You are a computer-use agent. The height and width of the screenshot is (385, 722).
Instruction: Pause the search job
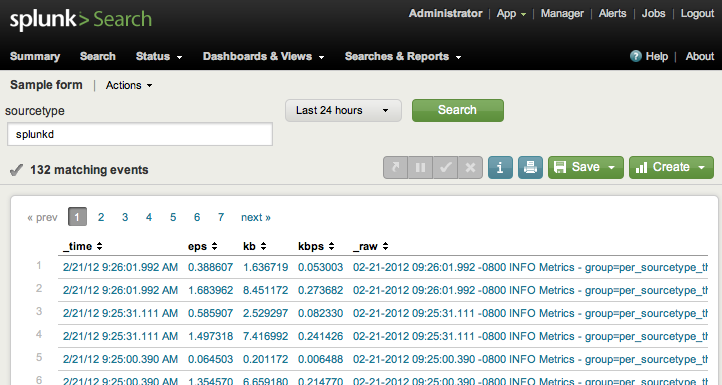pos(420,167)
